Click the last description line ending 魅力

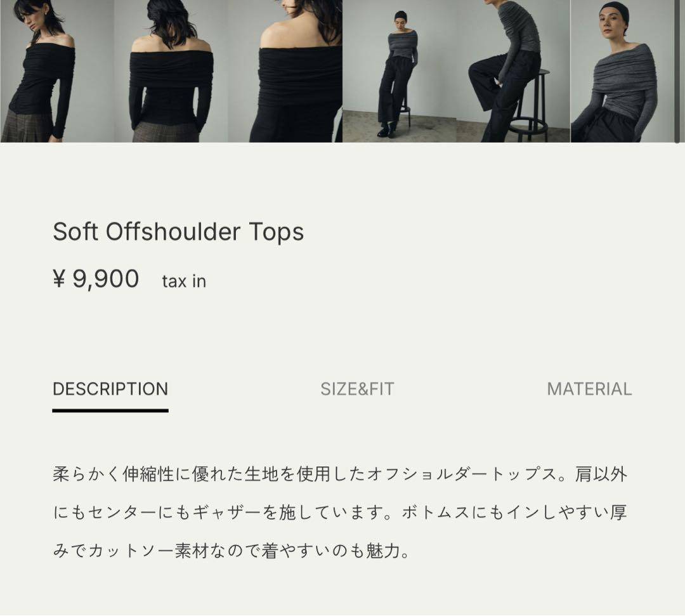tap(232, 551)
